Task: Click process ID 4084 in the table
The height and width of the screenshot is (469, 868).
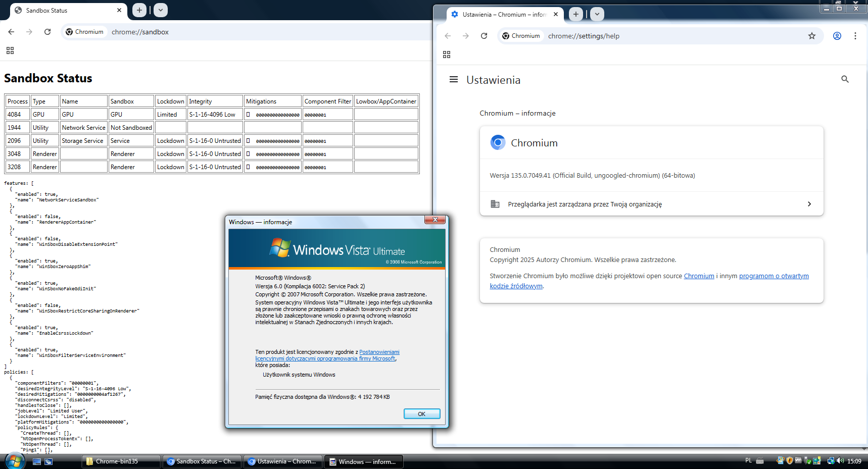Action: pos(18,115)
